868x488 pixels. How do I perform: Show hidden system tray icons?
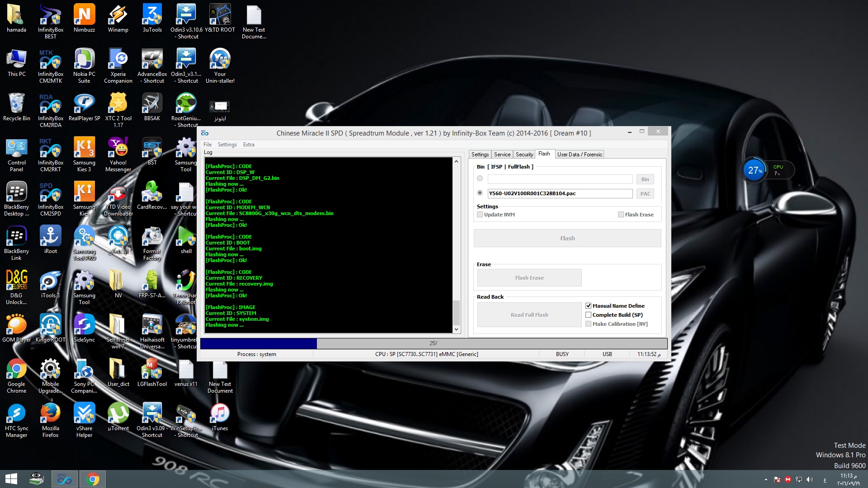pyautogui.click(x=766, y=479)
